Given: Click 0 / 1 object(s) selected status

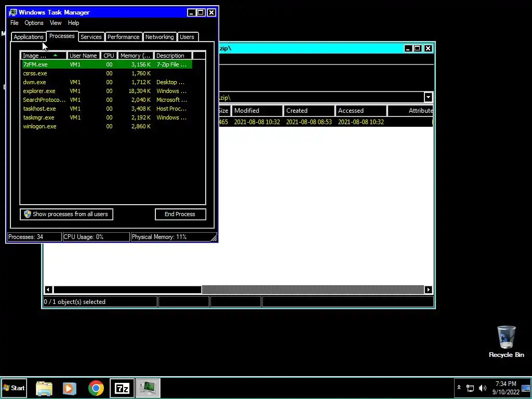Looking at the screenshot, I should (100, 302).
